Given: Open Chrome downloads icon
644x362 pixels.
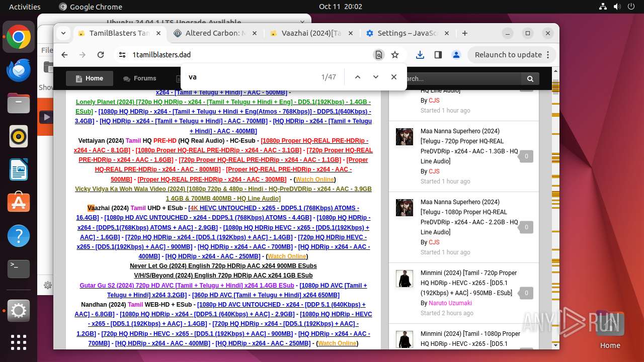Looking at the screenshot, I should [x=420, y=55].
